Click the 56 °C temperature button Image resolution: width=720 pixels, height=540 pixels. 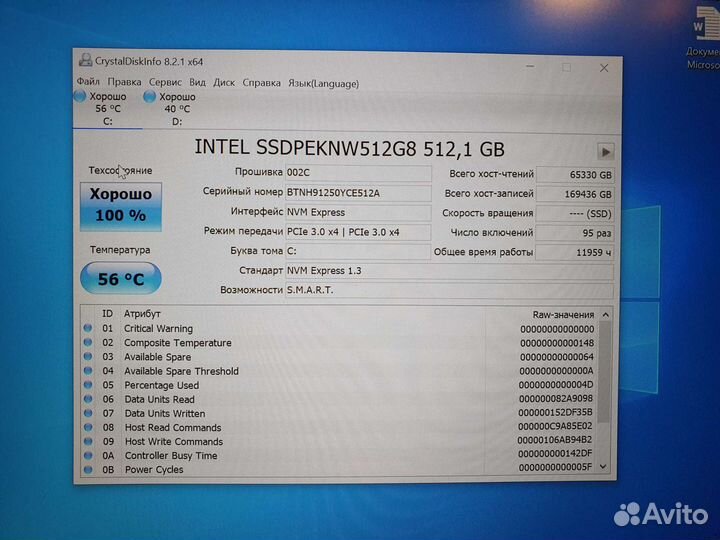tap(121, 278)
